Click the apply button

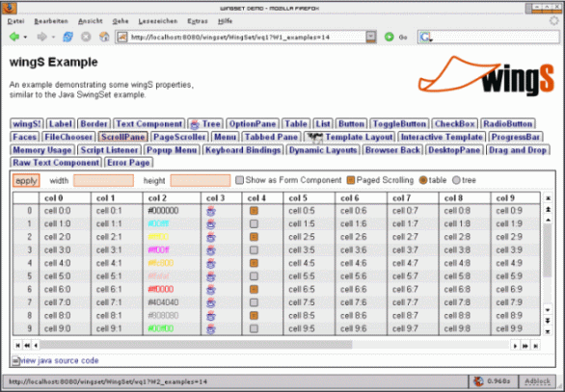pyautogui.click(x=26, y=180)
